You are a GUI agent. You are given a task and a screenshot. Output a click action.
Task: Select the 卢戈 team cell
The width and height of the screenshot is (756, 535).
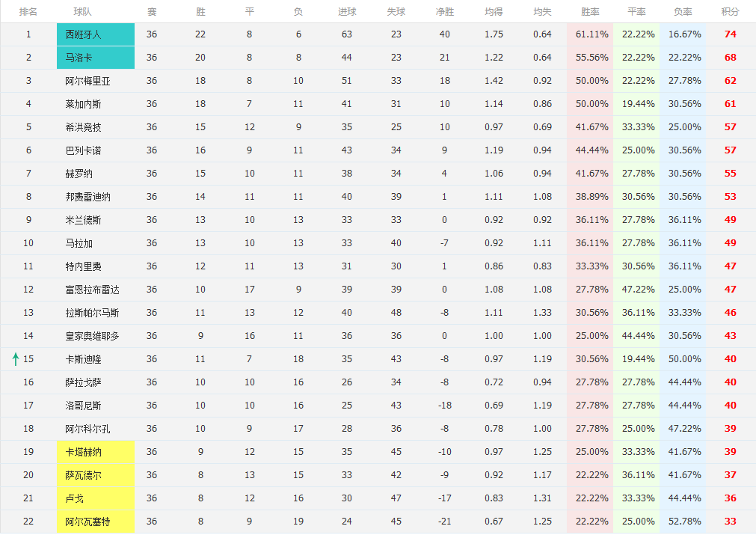(74, 498)
